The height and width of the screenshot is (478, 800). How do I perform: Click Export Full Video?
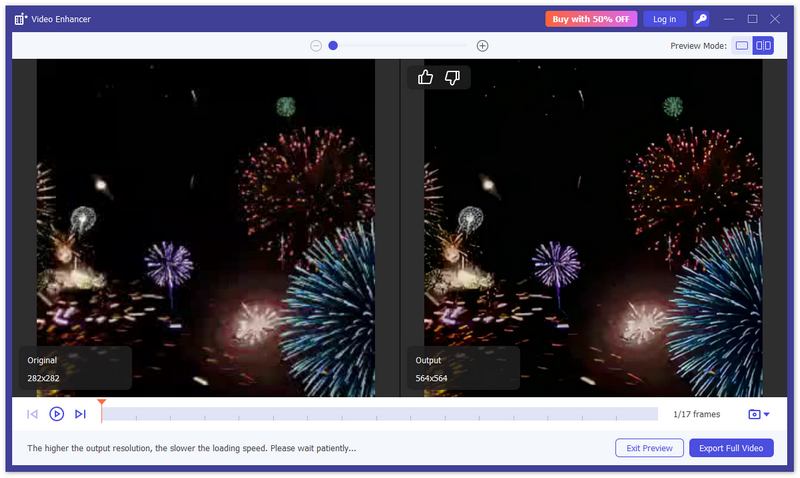(x=731, y=448)
